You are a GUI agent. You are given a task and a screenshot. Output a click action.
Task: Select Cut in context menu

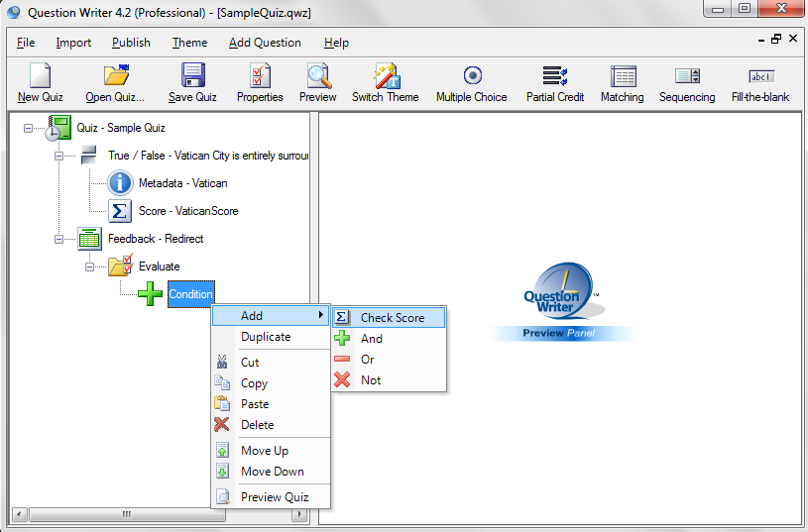click(271, 362)
